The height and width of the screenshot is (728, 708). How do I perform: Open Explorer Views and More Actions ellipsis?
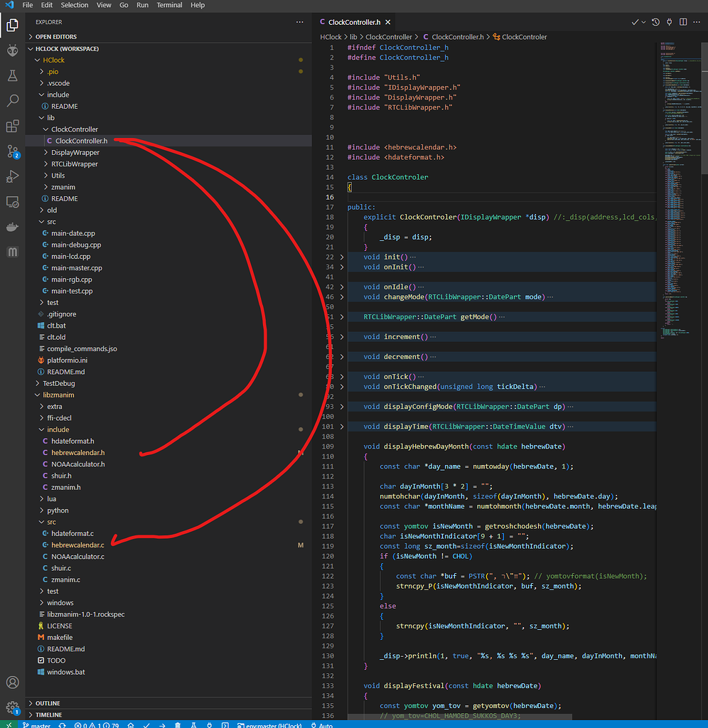point(299,22)
